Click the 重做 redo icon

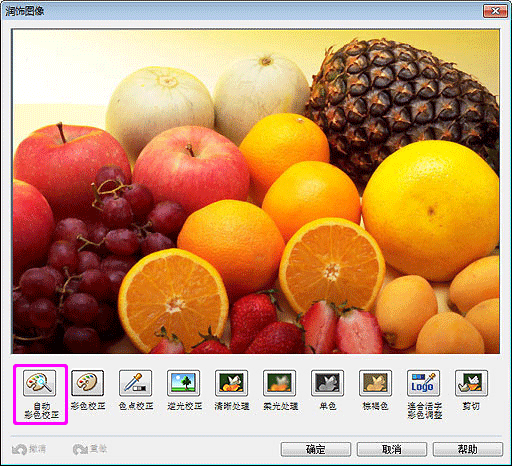(x=80, y=450)
